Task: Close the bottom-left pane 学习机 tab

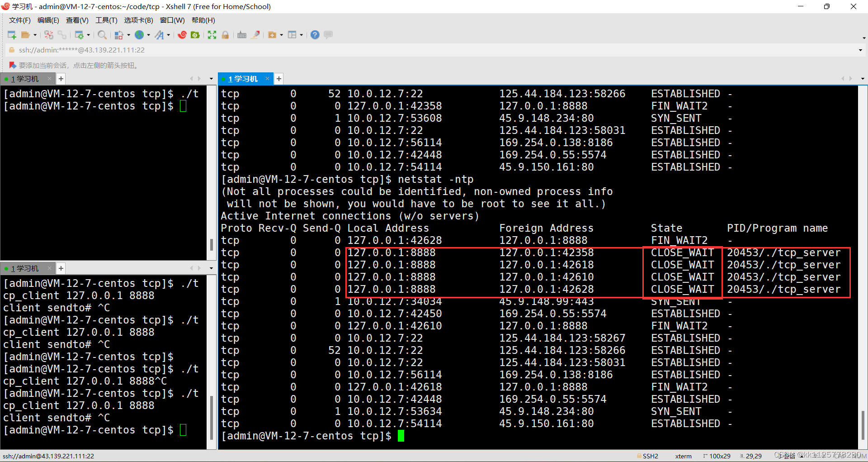Action: (50, 268)
